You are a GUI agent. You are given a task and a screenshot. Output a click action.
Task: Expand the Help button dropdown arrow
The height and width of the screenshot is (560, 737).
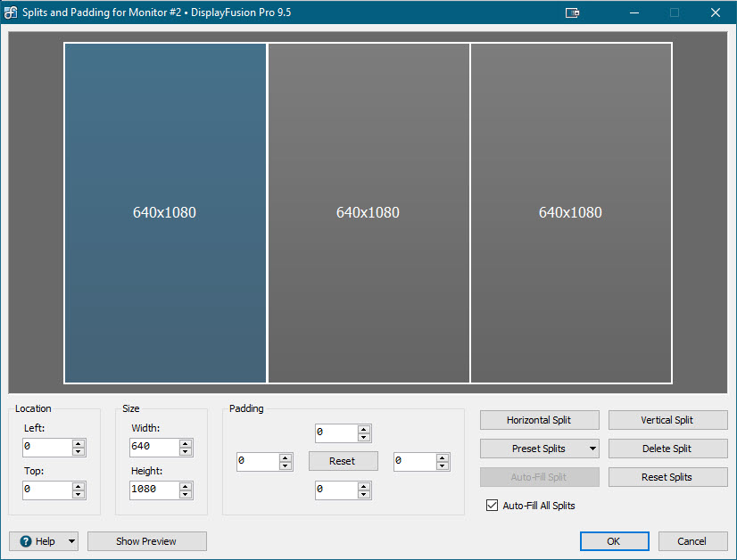[x=71, y=541]
